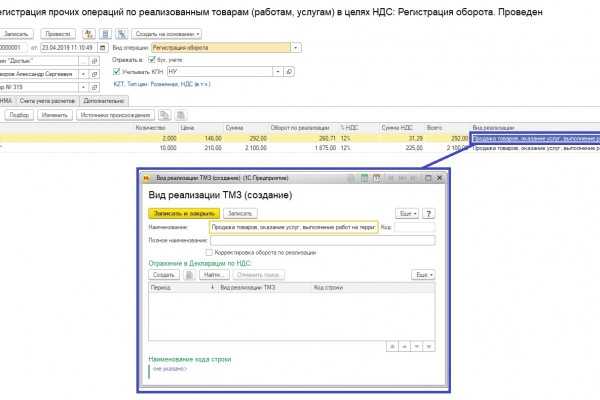This screenshot has height=400, width=600.
Task: Click the Подбор button
Action: (x=19, y=115)
